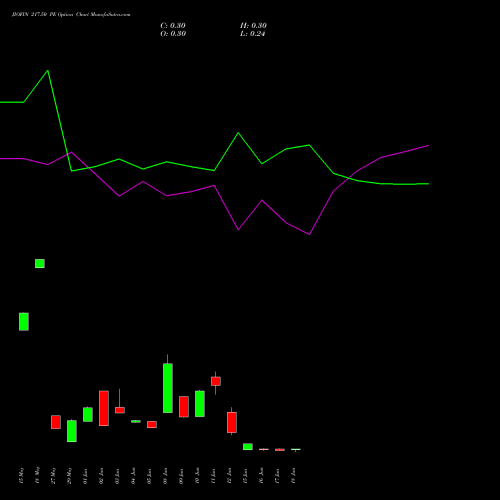
Task: Click the high value H: 0.30
Action: pyautogui.click(x=253, y=26)
